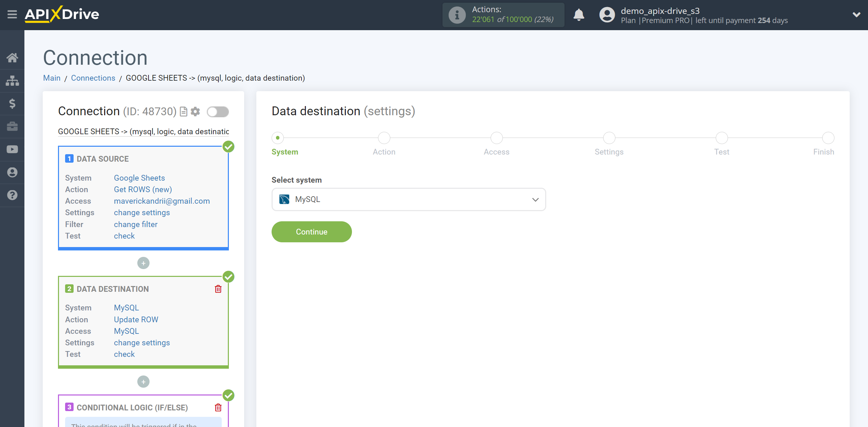
Task: Click the Data Source green checkmark badge
Action: pyautogui.click(x=229, y=147)
